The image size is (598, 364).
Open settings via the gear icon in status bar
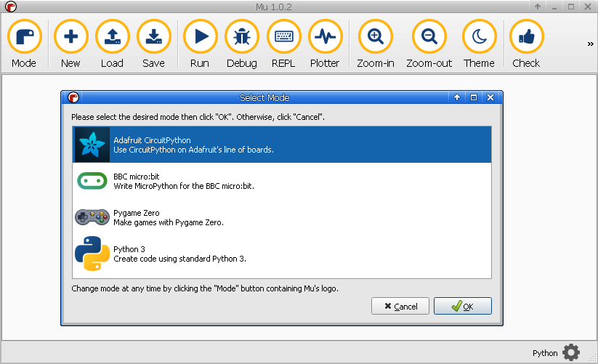point(571,352)
